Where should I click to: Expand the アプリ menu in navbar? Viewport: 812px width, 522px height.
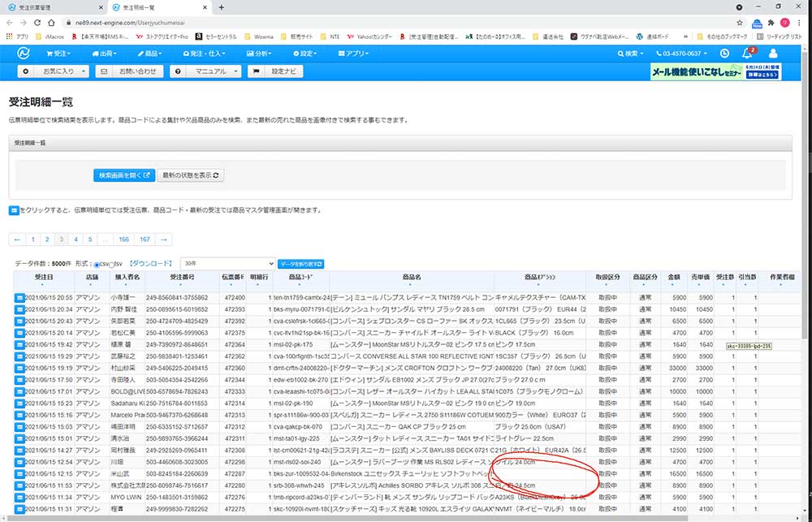pyautogui.click(x=354, y=54)
